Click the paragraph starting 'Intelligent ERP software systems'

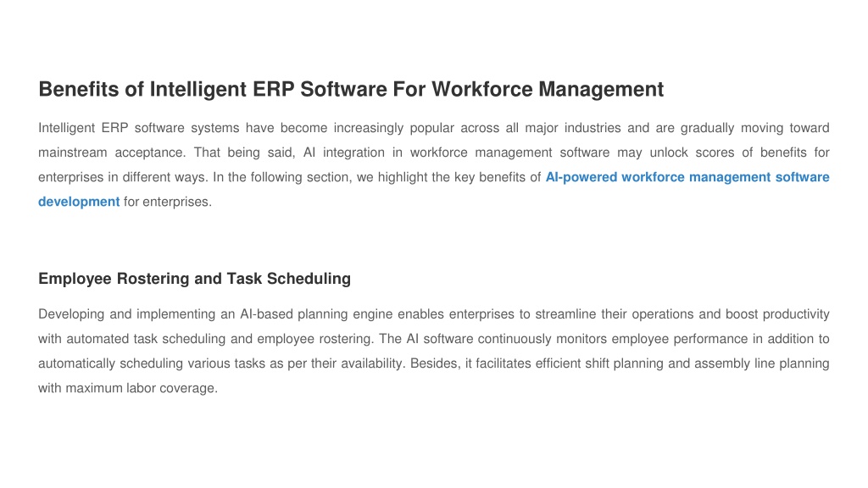point(433,165)
